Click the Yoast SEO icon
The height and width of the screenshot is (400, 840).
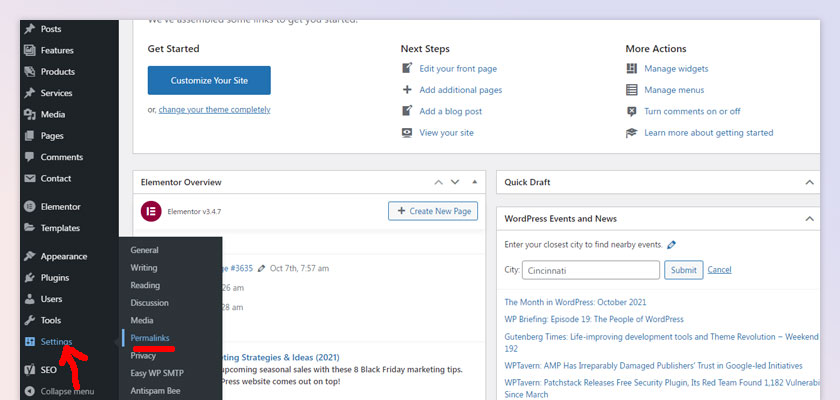tap(30, 370)
